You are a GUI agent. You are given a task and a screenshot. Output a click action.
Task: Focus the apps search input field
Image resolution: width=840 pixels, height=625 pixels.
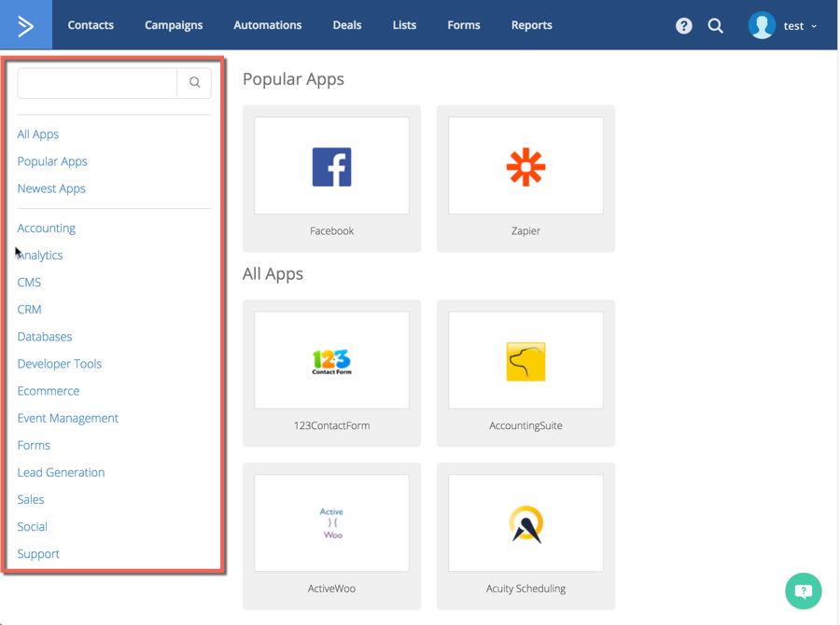click(97, 82)
